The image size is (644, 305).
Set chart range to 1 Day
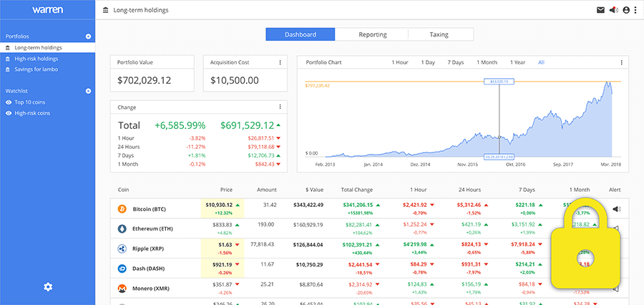tap(428, 62)
